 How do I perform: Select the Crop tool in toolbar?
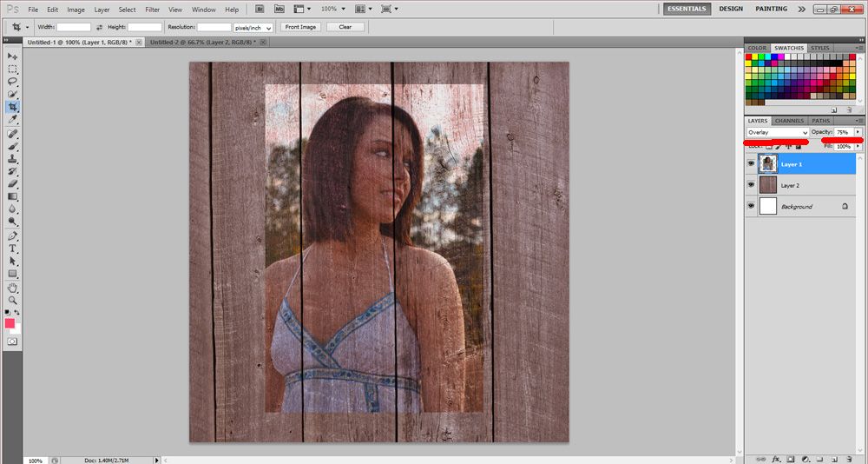pos(13,107)
